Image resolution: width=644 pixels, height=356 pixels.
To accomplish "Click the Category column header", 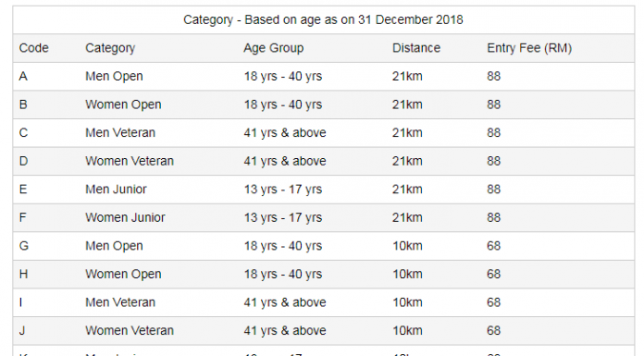I will [110, 48].
